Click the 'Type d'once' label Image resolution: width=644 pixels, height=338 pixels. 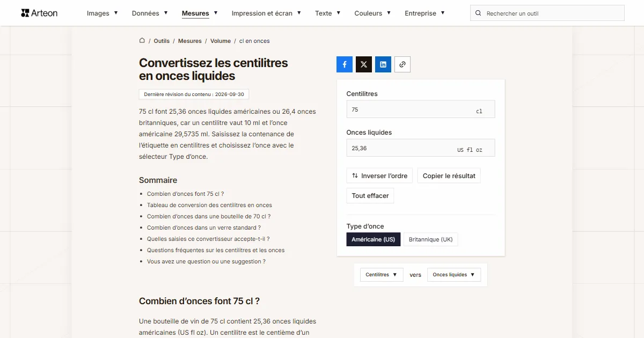(365, 226)
